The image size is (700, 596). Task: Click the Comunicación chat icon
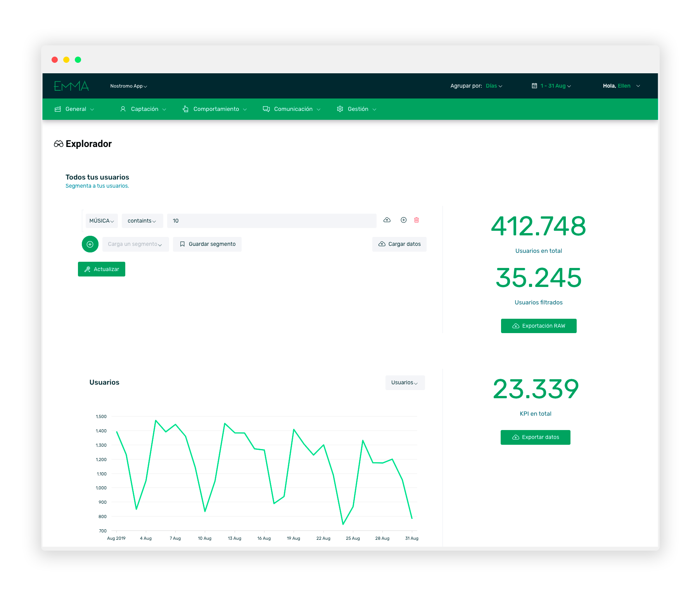(x=266, y=109)
